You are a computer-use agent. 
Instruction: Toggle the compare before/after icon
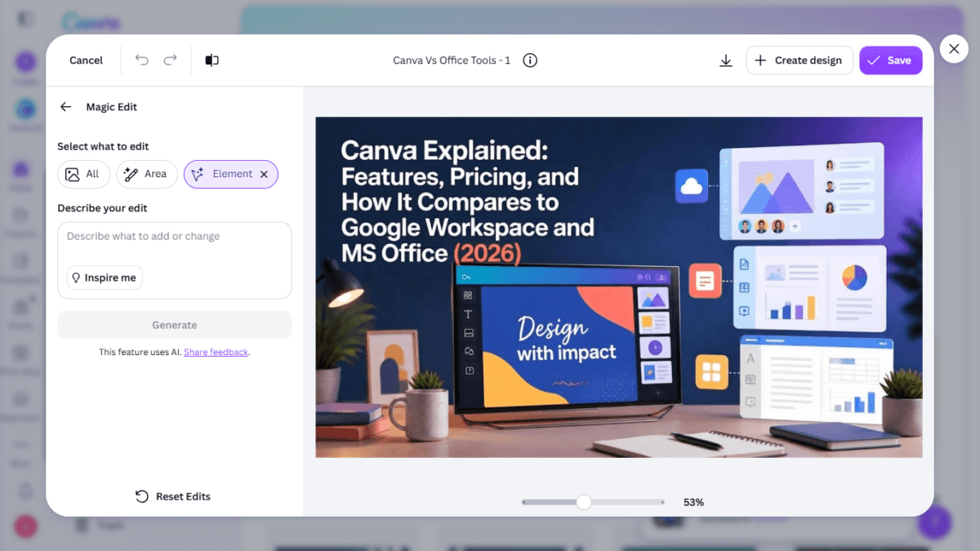coord(212,60)
